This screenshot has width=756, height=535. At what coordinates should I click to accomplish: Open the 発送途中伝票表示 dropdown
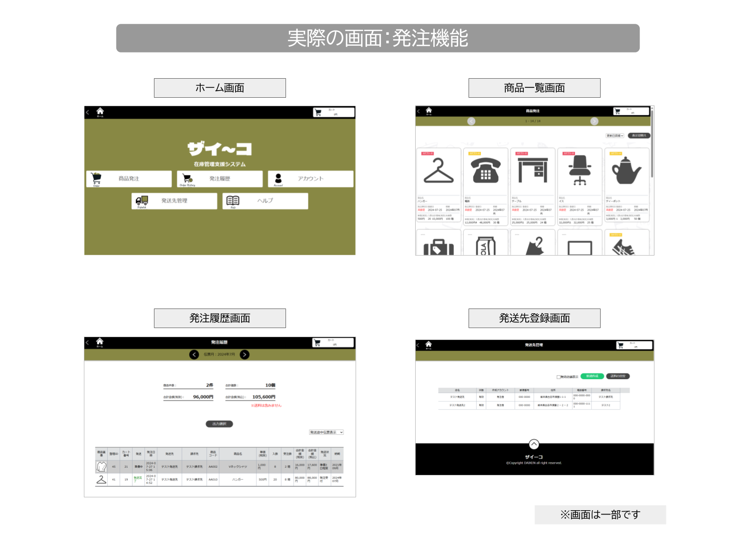[x=327, y=432]
